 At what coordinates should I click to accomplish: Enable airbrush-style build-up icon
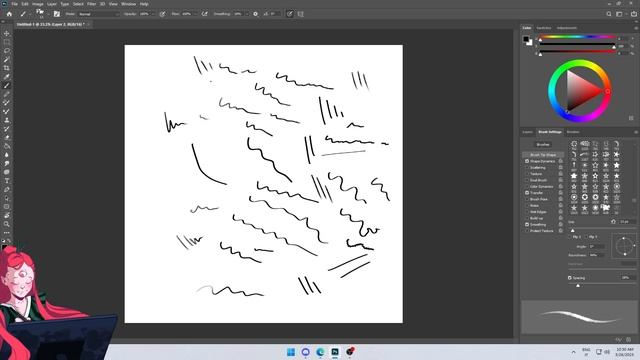pyautogui.click(x=204, y=14)
